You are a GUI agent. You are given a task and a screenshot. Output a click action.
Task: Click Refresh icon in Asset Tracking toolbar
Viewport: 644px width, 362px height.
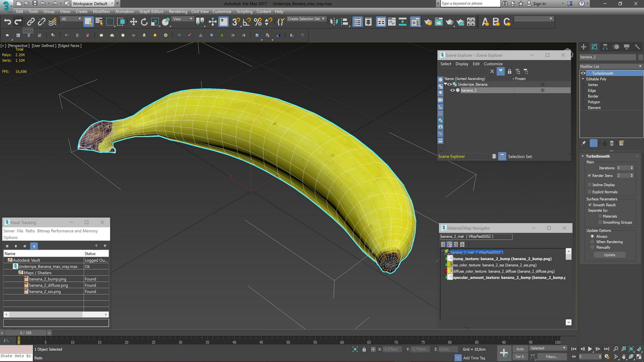click(7, 246)
